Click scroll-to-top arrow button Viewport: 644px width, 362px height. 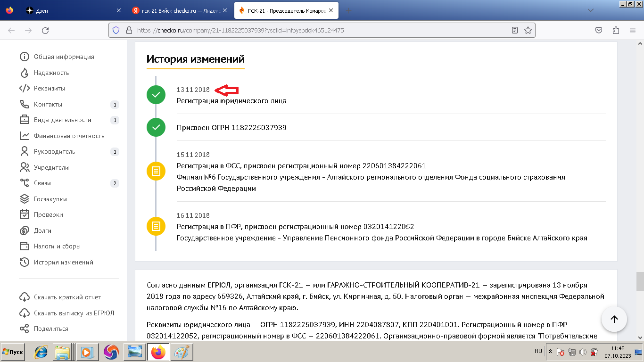[614, 319]
